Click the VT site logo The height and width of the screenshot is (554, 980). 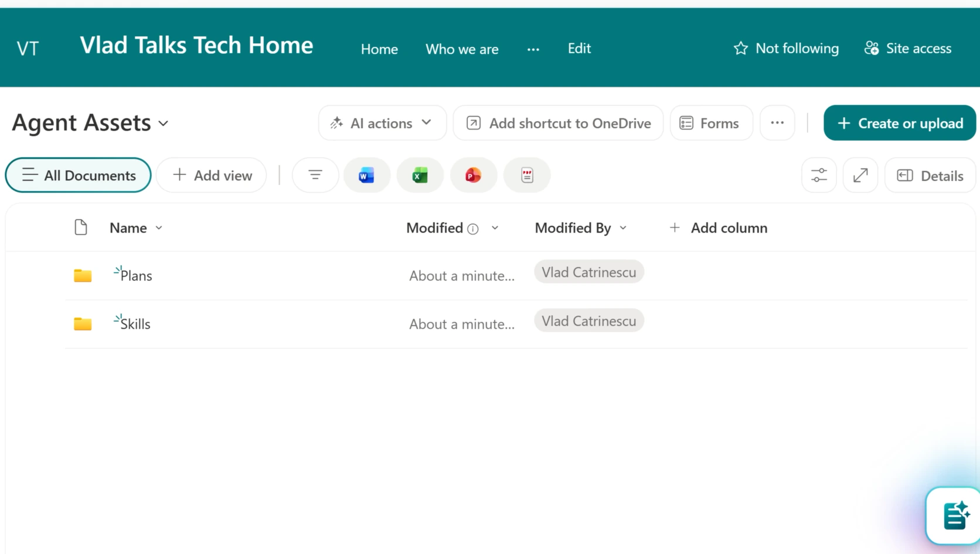coord(28,48)
